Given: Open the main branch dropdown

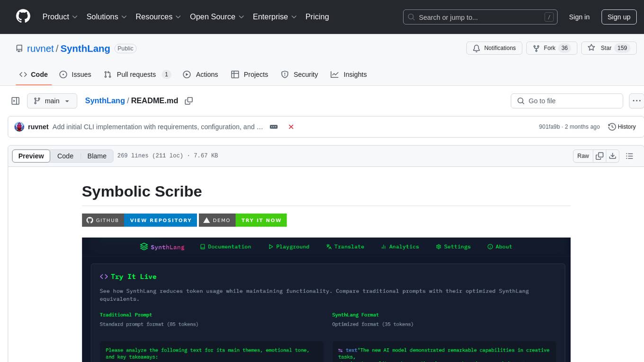Looking at the screenshot, I should (52, 101).
